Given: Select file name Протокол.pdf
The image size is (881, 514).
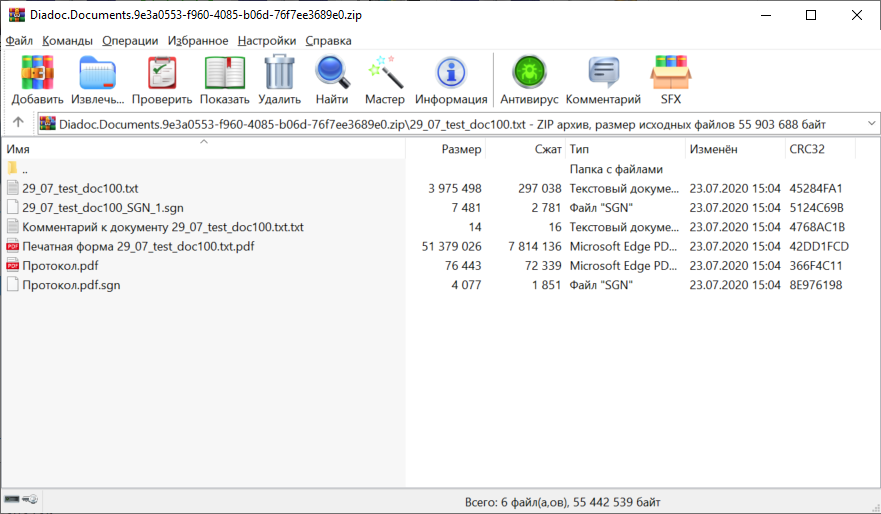Looking at the screenshot, I should (60, 265).
